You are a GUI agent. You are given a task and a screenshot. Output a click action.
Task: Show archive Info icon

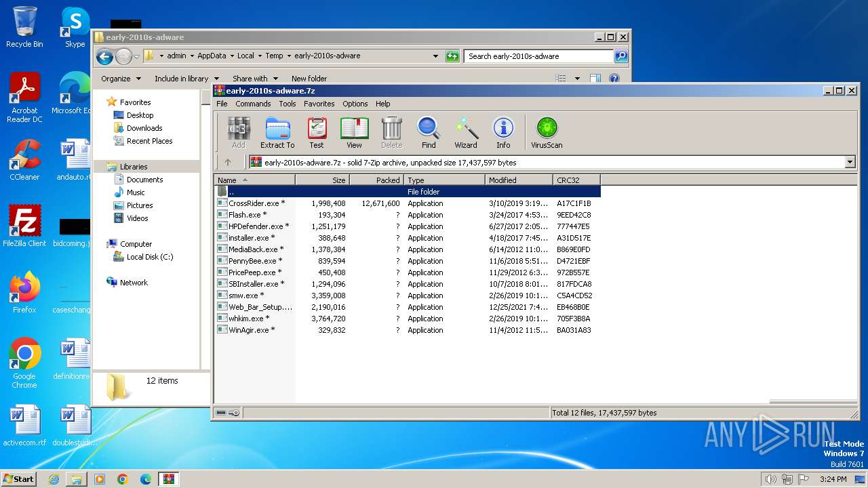tap(503, 132)
